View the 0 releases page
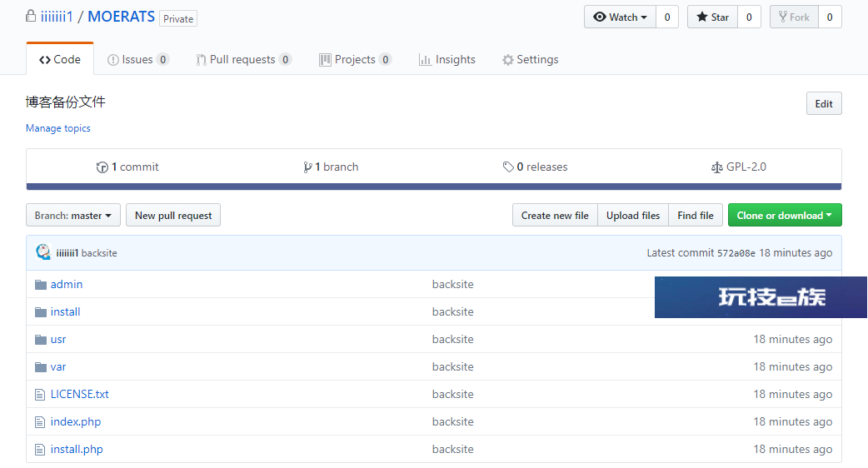This screenshot has height=468, width=868. [536, 167]
